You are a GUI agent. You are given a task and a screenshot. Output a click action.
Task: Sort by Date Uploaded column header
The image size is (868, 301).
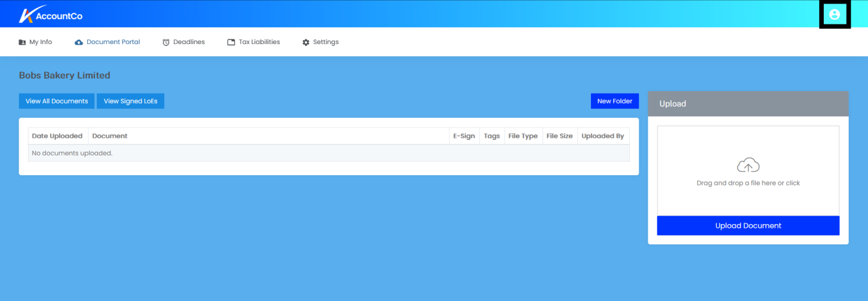pos(57,136)
